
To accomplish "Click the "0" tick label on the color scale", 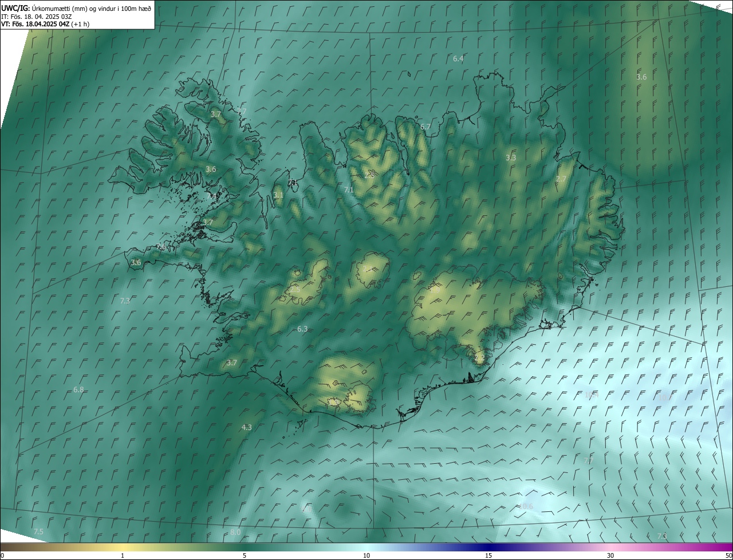I will 2,555.
